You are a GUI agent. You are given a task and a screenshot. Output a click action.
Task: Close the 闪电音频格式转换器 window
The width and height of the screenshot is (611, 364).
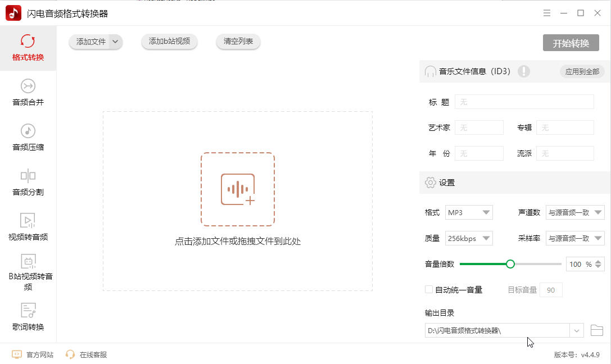(x=598, y=13)
